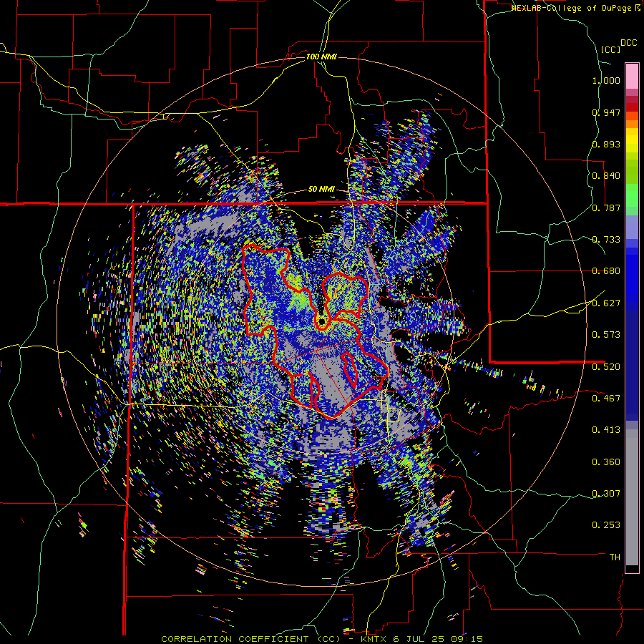Click the 0.680 legend value
The width and height of the screenshot is (644, 644).
click(606, 271)
